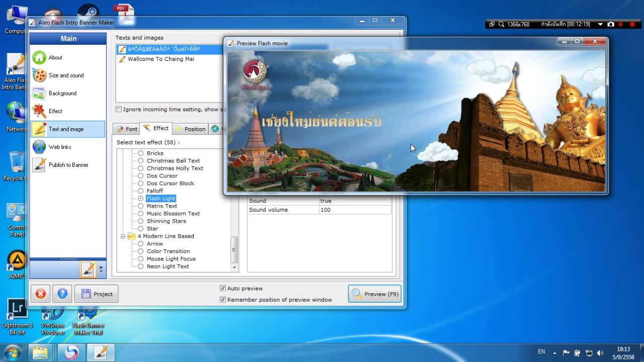Image resolution: width=644 pixels, height=362 pixels.
Task: Open Windows Start menu
Action: tap(12, 352)
